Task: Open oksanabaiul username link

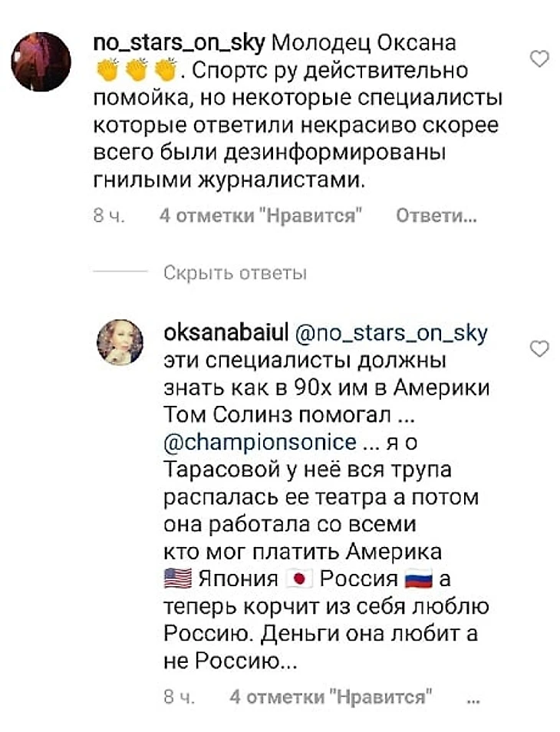Action: (226, 335)
